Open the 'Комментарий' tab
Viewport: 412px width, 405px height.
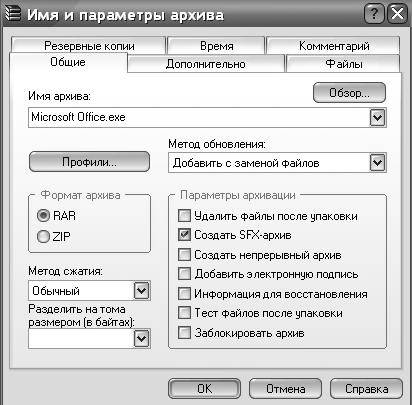click(334, 46)
